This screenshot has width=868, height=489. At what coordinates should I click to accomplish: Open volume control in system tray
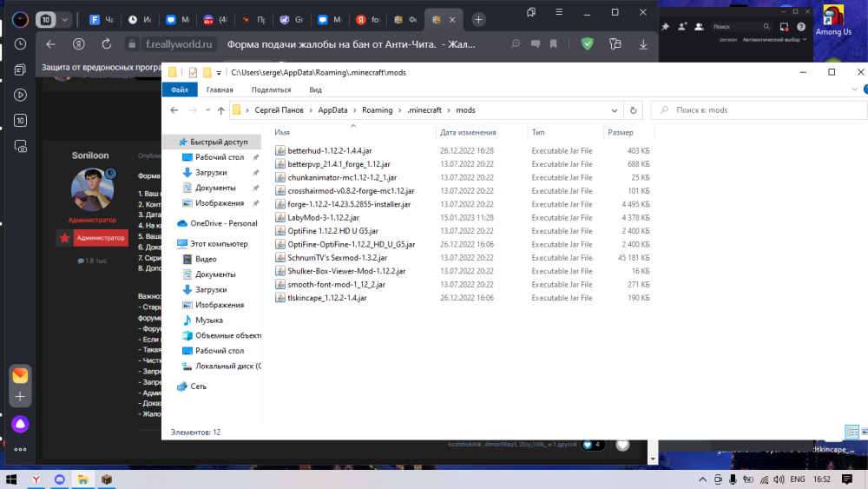coord(779,479)
